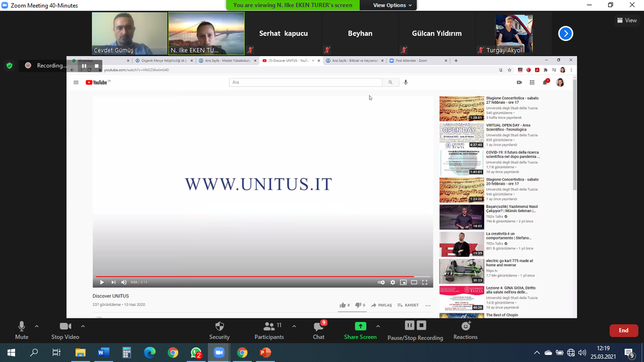Stop the recording in bottom toolbar
The height and width of the screenshot is (362, 644).
click(x=421, y=325)
